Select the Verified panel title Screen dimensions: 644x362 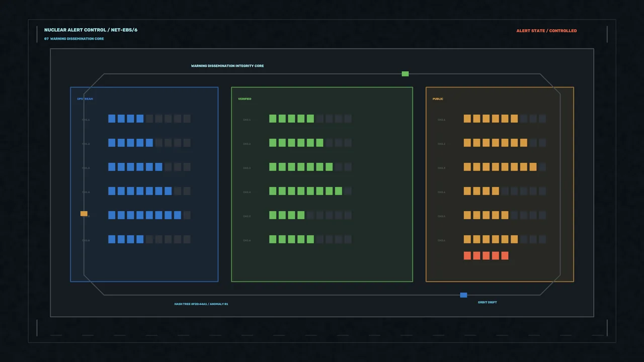[245, 99]
